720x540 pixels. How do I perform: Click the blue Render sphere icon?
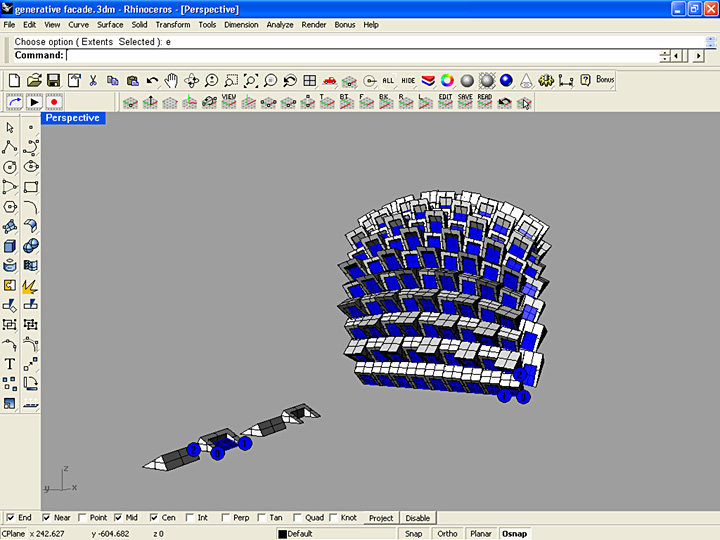click(x=507, y=80)
